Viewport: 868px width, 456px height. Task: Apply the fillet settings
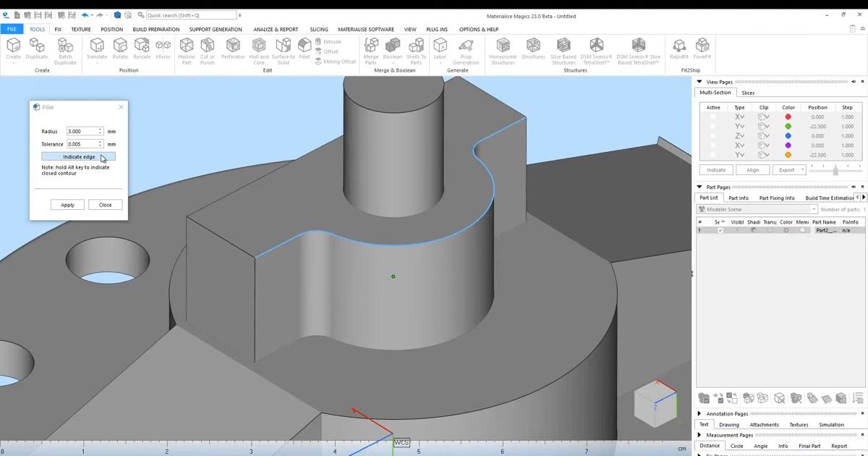67,204
